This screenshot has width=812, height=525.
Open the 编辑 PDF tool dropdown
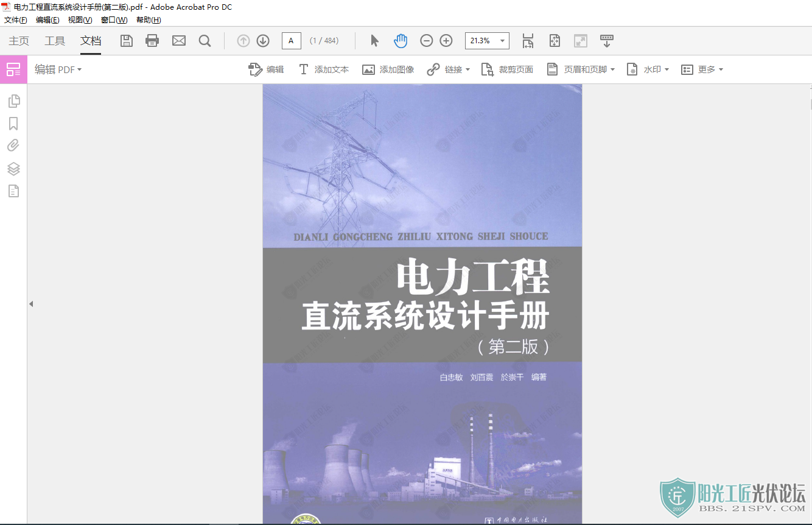58,69
